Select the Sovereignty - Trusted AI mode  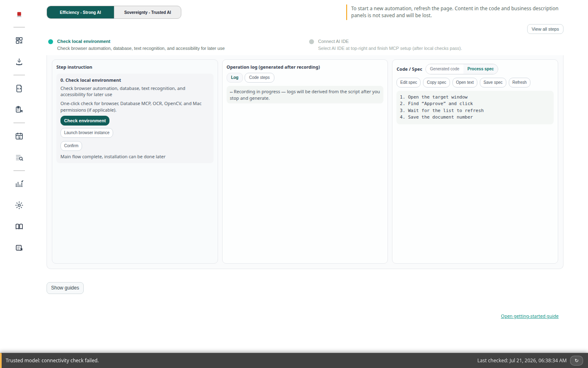pyautogui.click(x=147, y=12)
